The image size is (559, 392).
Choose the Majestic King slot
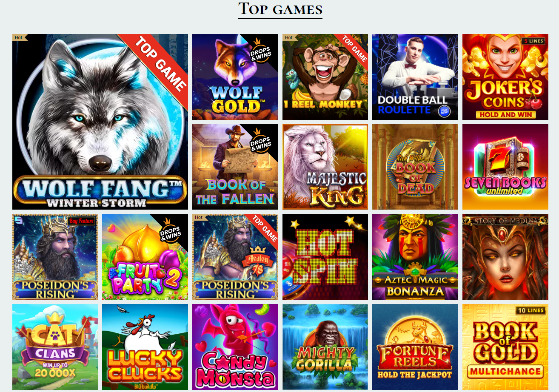[325, 167]
